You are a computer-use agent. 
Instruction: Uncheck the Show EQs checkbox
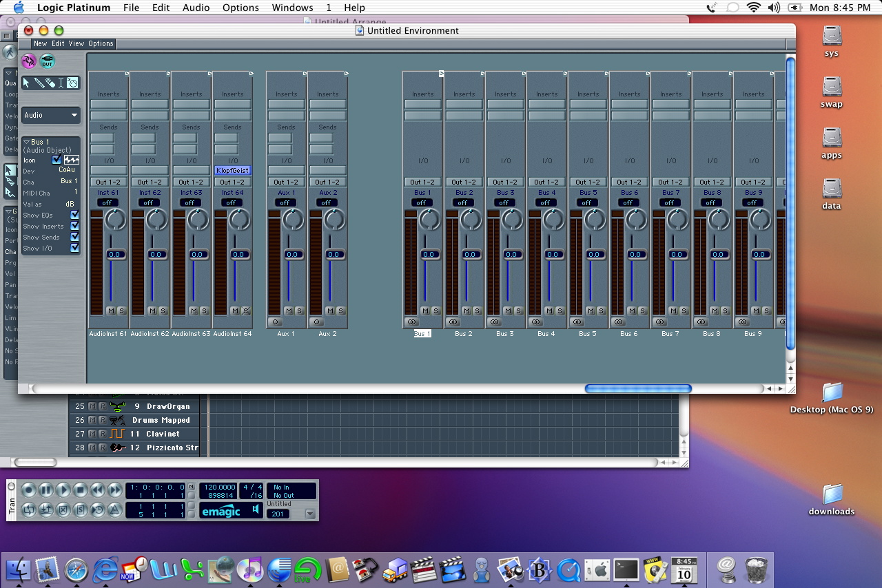pos(74,216)
